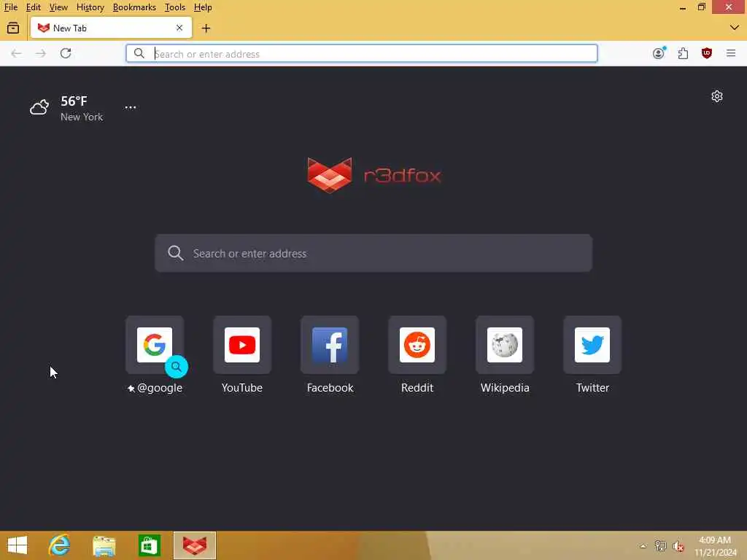Show hidden system tray icons
Screen dimensions: 747x560
point(643,546)
